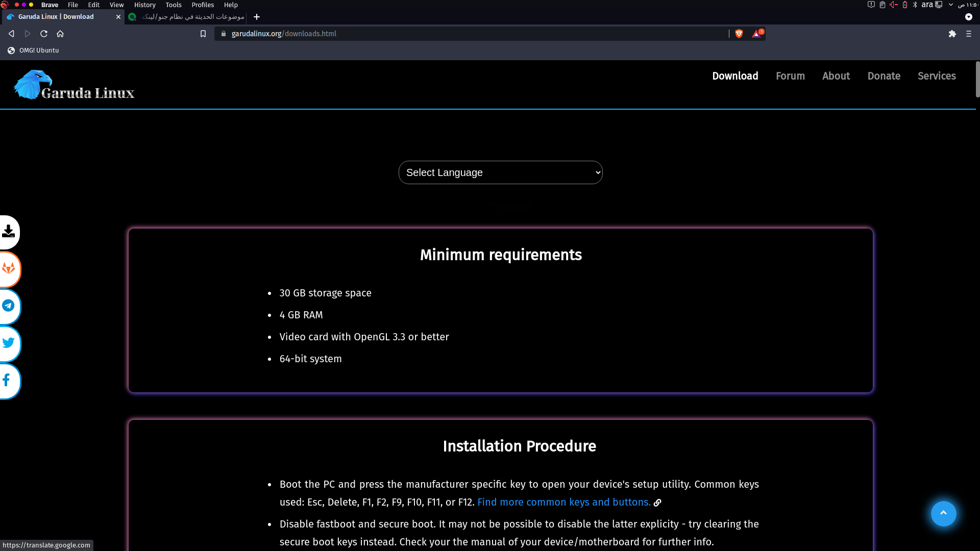Click the Brave Rewards triangle icon
Screen dimensions: 980x551
pos(757,34)
